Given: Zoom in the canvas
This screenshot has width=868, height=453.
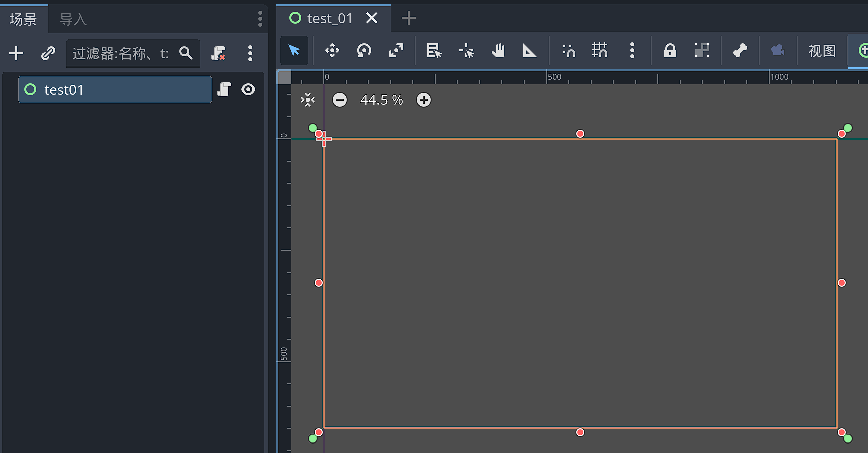Looking at the screenshot, I should pyautogui.click(x=424, y=100).
